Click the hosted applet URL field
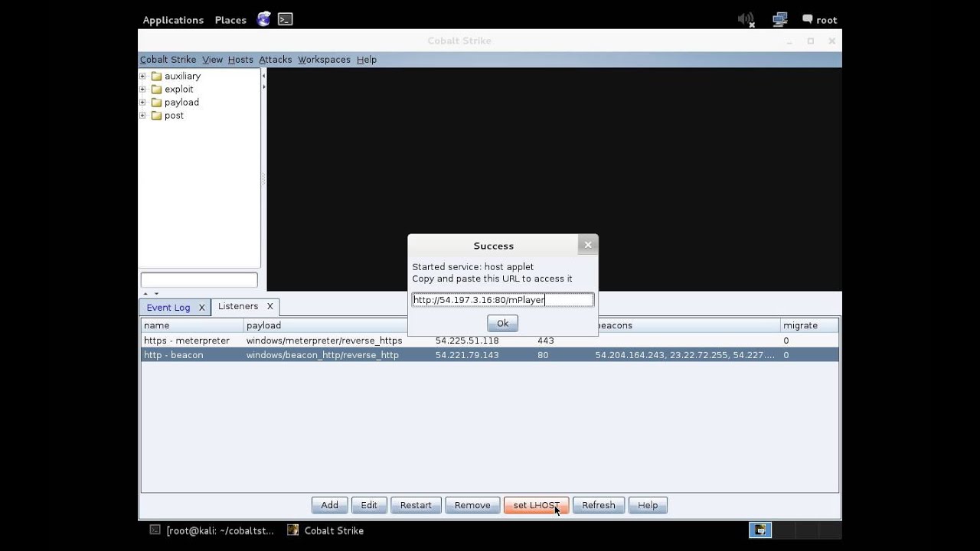The height and width of the screenshot is (551, 980). pyautogui.click(x=502, y=300)
